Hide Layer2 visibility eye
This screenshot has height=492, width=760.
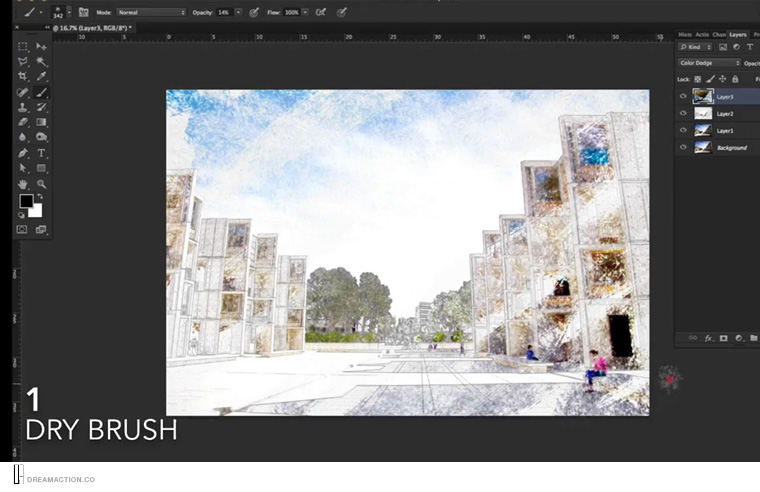pos(683,113)
